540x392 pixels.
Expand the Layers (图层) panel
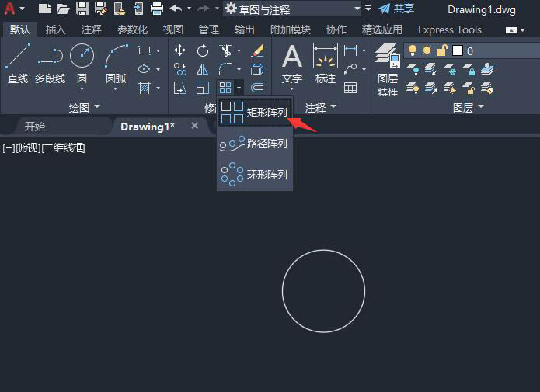tap(469, 108)
